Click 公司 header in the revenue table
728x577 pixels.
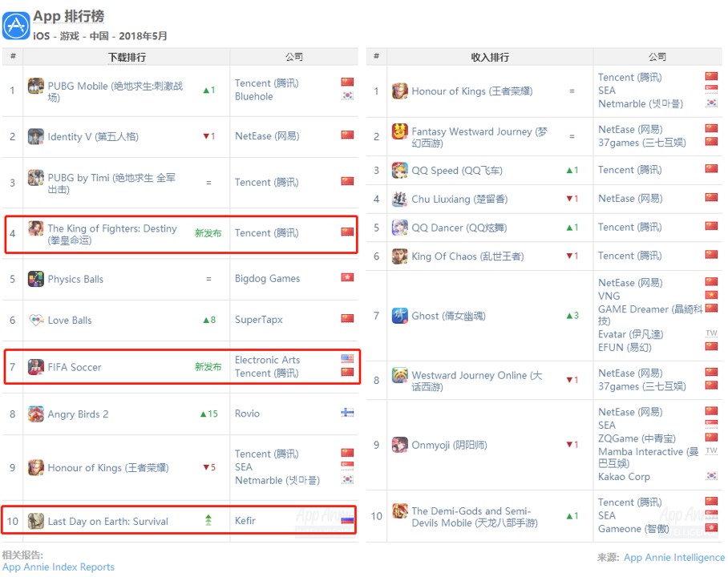coord(657,57)
